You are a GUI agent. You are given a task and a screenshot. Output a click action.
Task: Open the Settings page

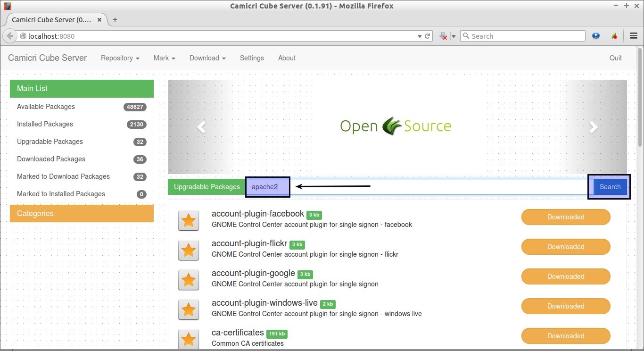pos(252,58)
